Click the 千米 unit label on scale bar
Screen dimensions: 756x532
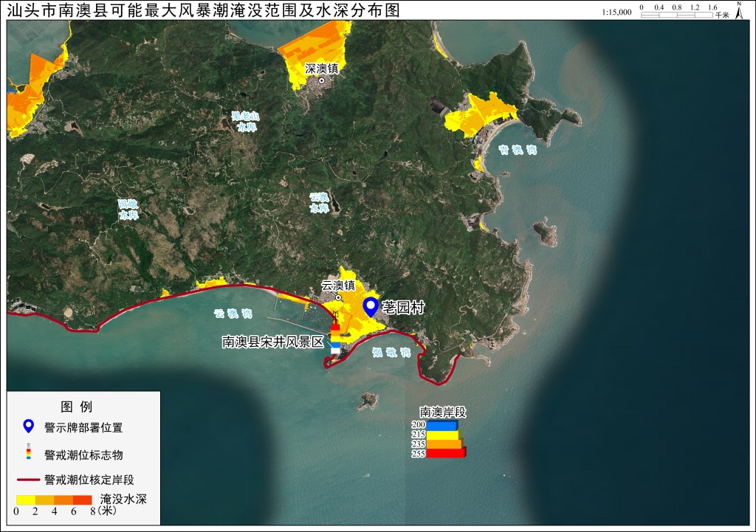pyautogui.click(x=722, y=15)
